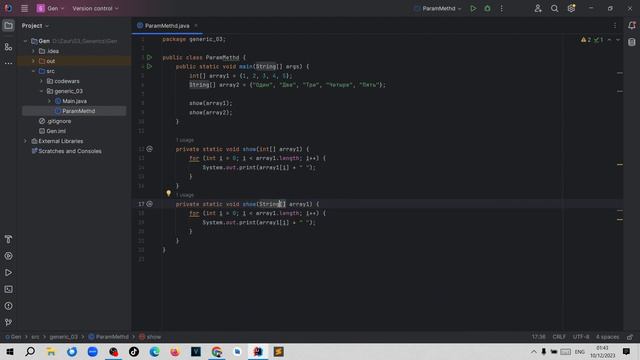Open the TikTok taskbar app
640x360 pixels.
(134, 351)
